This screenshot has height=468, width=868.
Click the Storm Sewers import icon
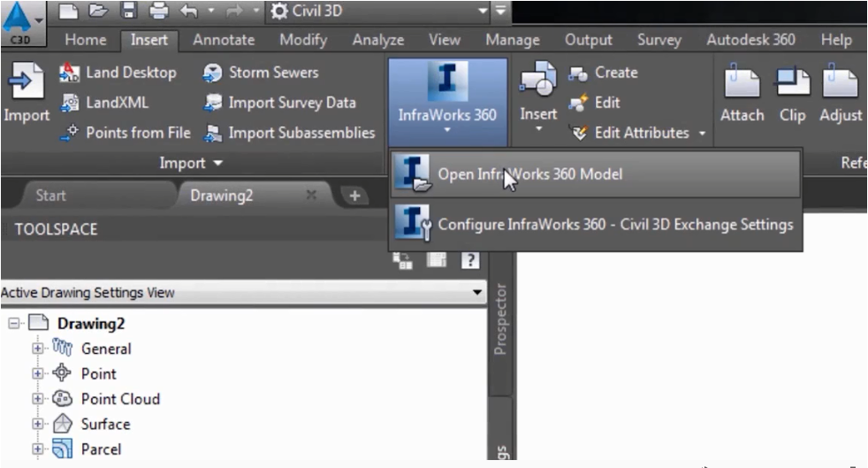coord(212,73)
